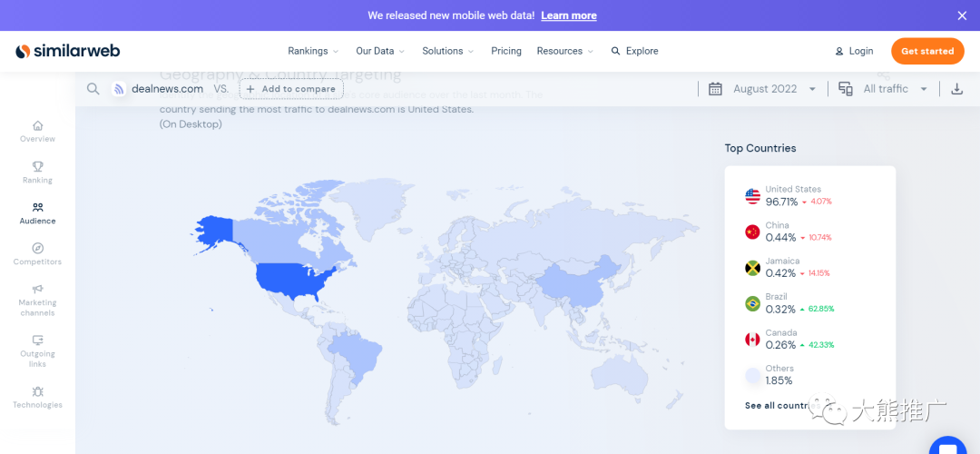
Task: Open the Our Data menu
Action: tap(380, 51)
